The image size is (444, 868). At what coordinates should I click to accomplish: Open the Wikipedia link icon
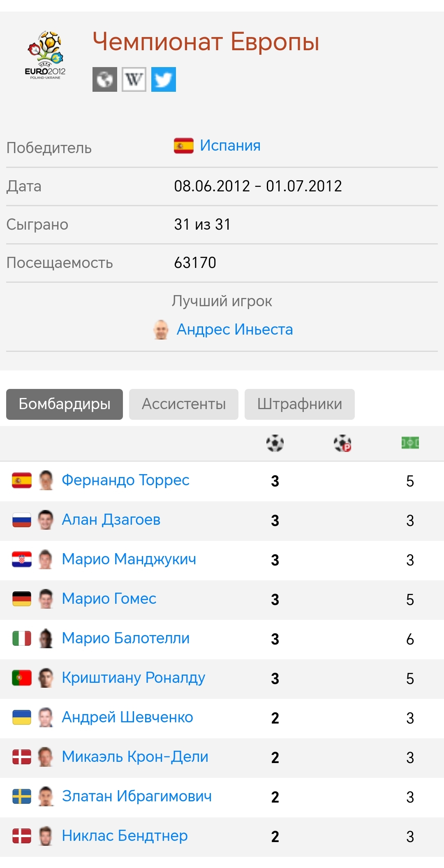pos(134,79)
